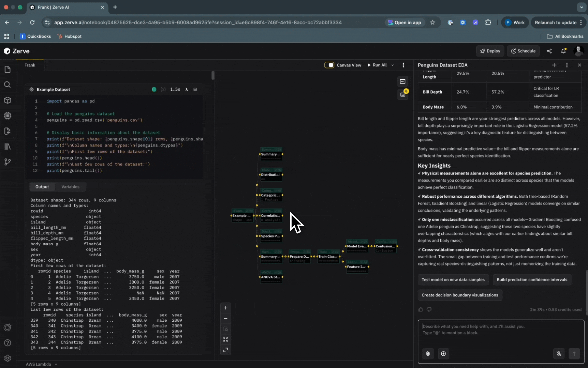This screenshot has height=368, width=588.
Task: Fit canvas view to screen
Action: point(225,340)
